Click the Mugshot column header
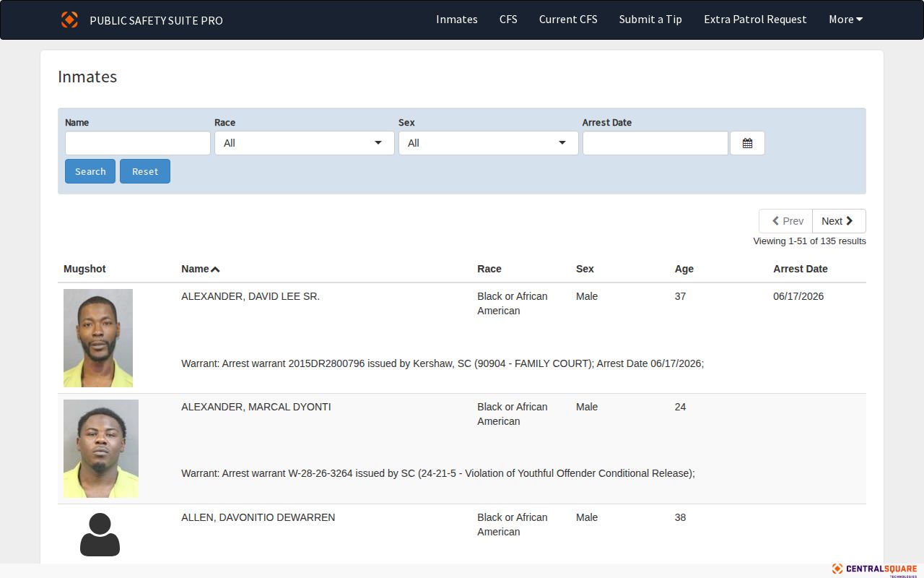The height and width of the screenshot is (578, 924). (x=84, y=269)
